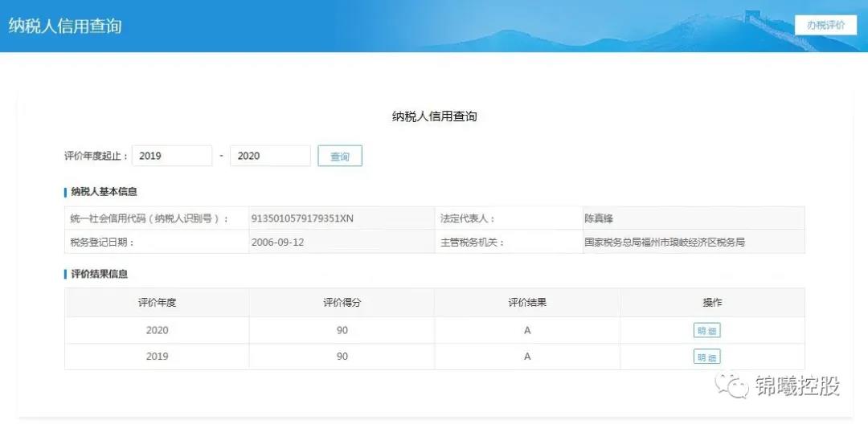
Task: Click the 评价年度 column header
Action: (x=157, y=303)
